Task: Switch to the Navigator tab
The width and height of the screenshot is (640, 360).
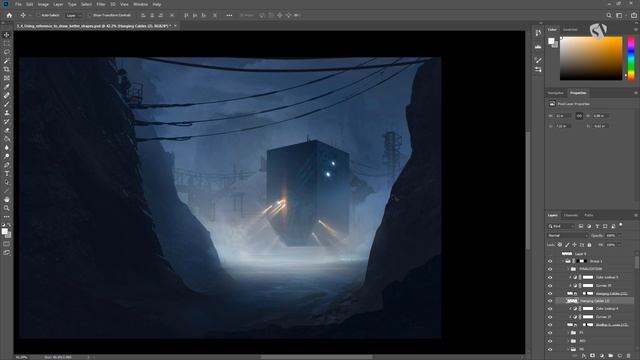Action: 556,93
